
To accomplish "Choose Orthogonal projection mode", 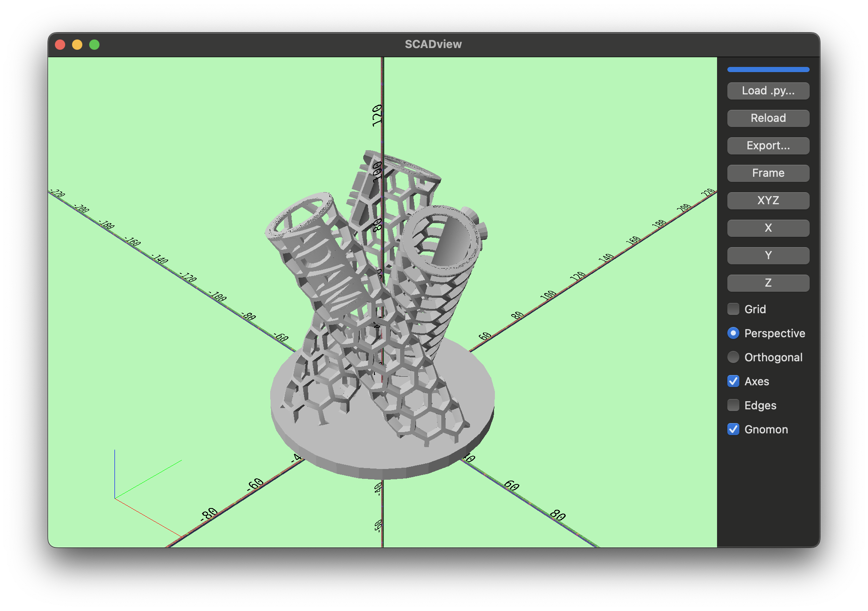I will (x=733, y=357).
